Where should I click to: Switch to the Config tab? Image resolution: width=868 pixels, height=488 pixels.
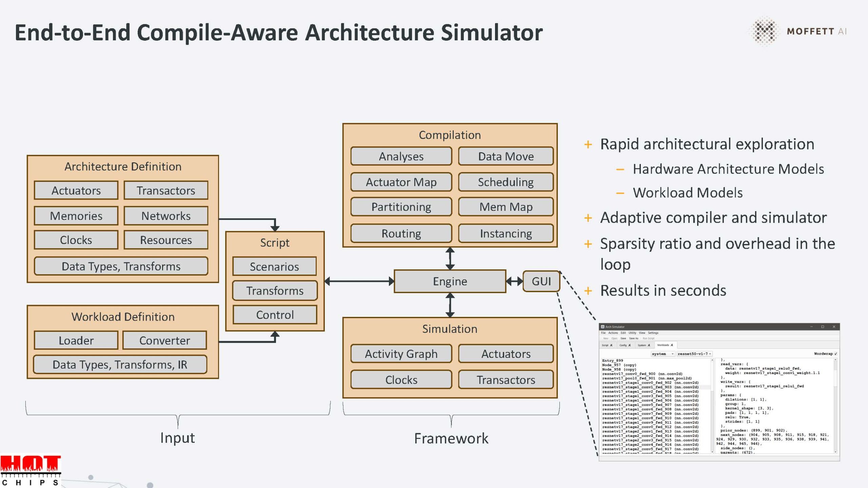pos(623,345)
